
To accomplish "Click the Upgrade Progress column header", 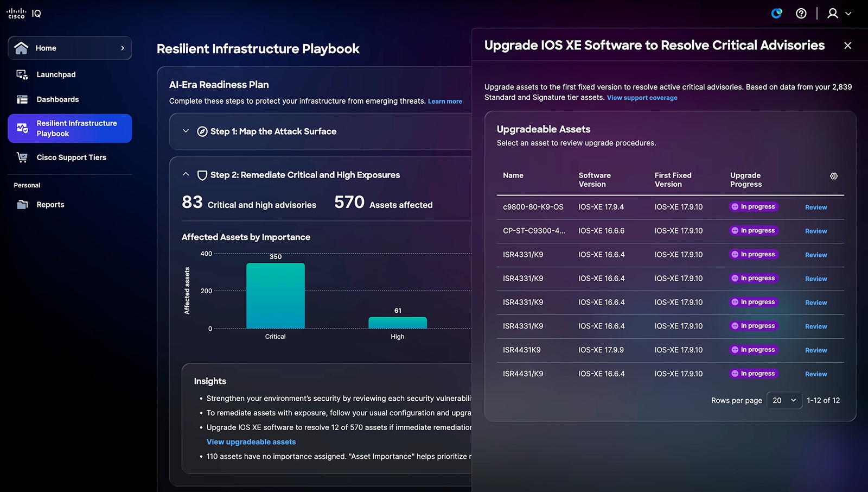I will [746, 180].
